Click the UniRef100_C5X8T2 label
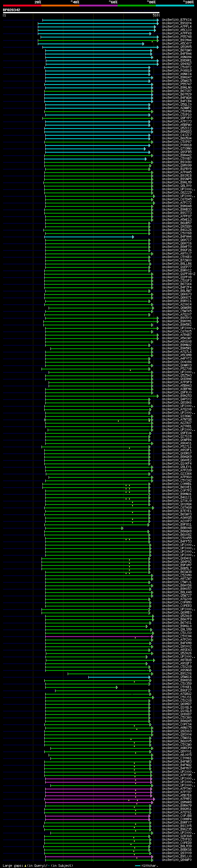Viewport: 197px width, 868px height. [177, 67]
